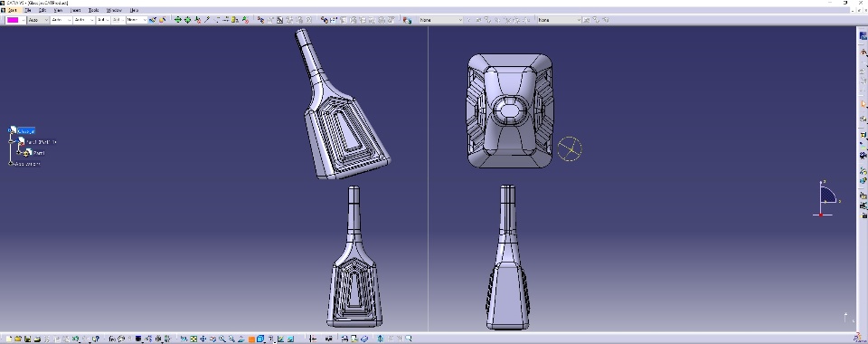Image resolution: width=868 pixels, height=344 pixels.
Task: Toggle the Painter brush in graphic properties
Action: pyautogui.click(x=153, y=19)
